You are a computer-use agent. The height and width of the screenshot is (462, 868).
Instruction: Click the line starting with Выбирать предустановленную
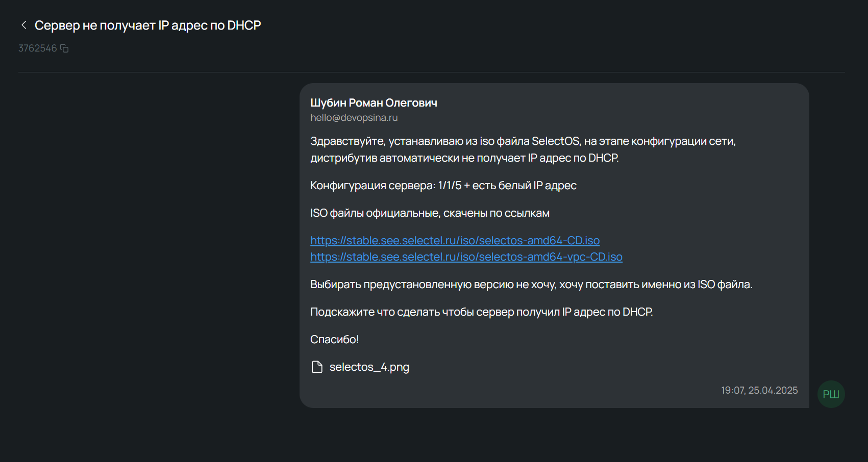point(531,285)
